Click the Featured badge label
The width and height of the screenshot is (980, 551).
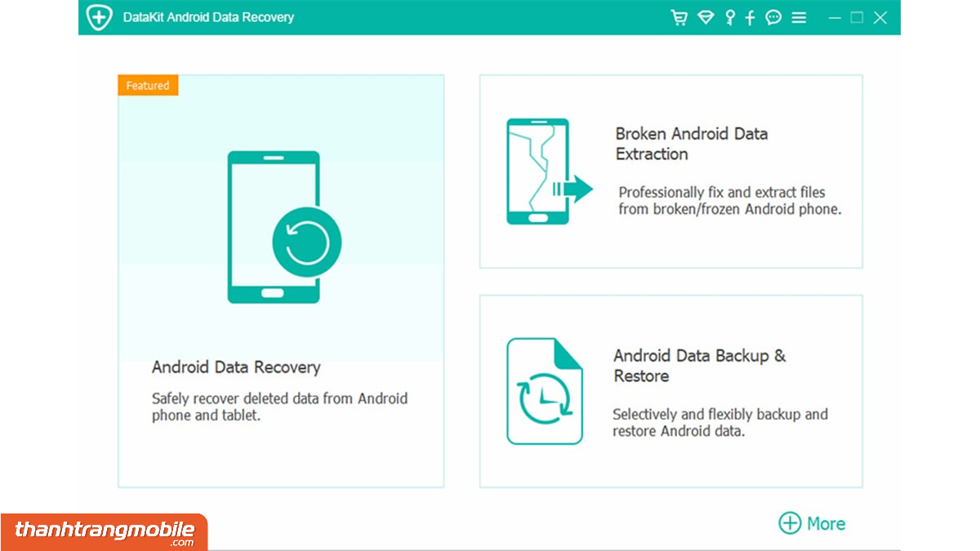coord(148,86)
